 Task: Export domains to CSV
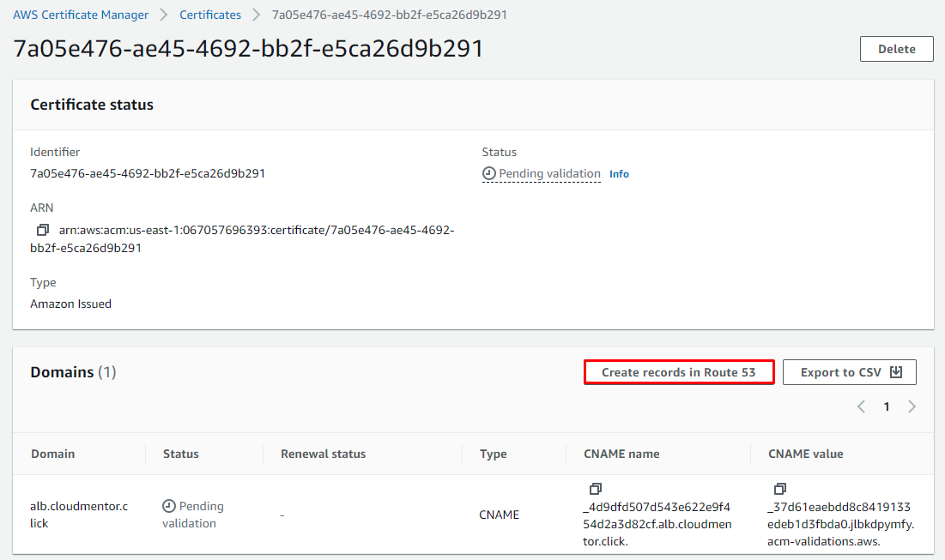click(850, 372)
